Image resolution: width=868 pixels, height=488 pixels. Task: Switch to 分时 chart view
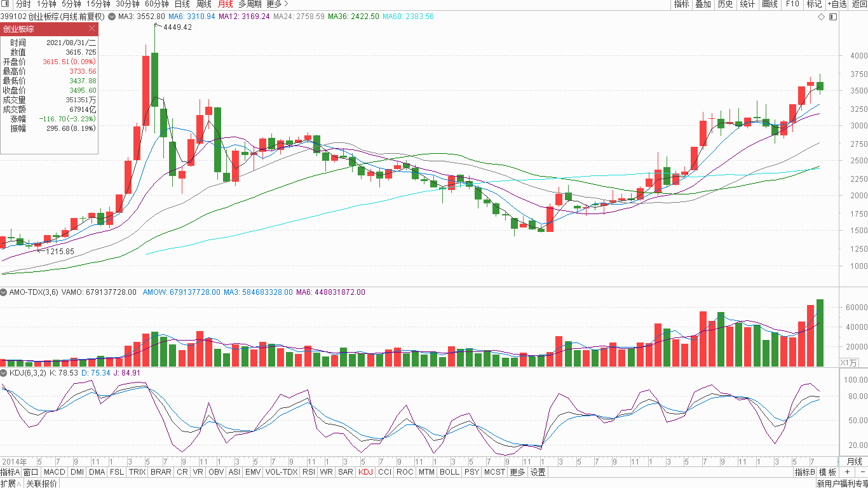23,4
